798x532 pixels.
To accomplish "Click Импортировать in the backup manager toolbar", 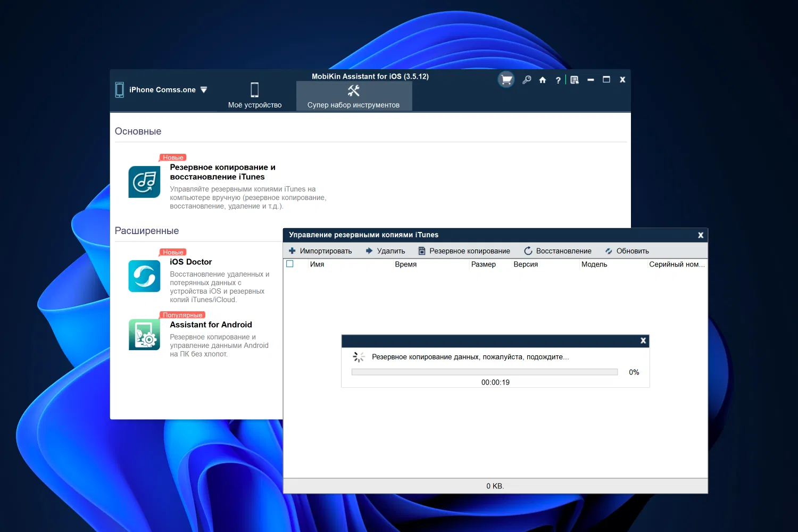I will 320,251.
